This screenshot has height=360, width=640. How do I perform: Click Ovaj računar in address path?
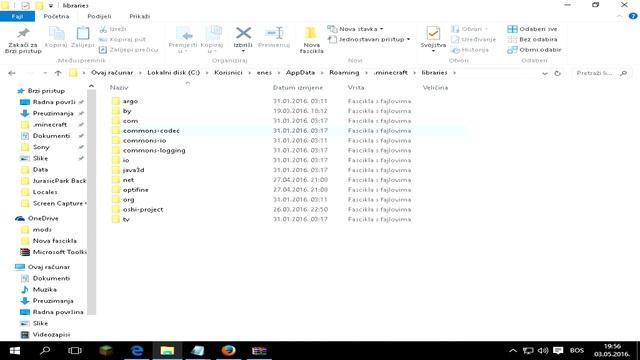[112, 73]
